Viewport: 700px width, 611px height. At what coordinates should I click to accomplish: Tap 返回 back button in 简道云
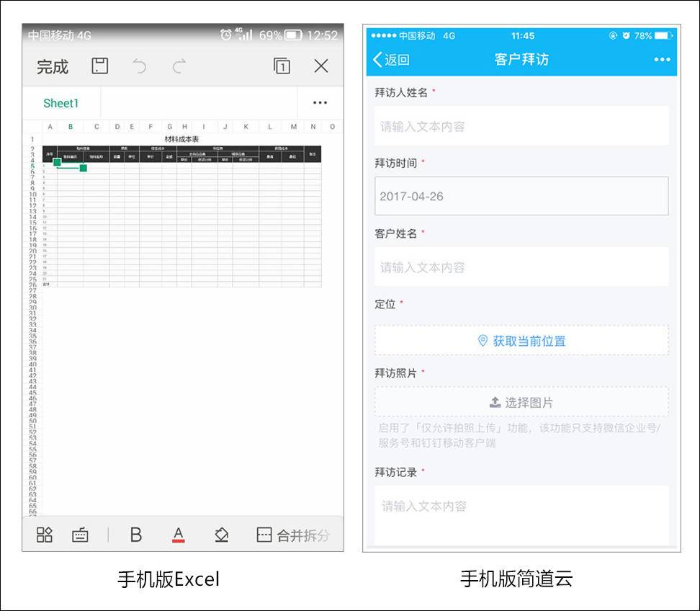(391, 59)
